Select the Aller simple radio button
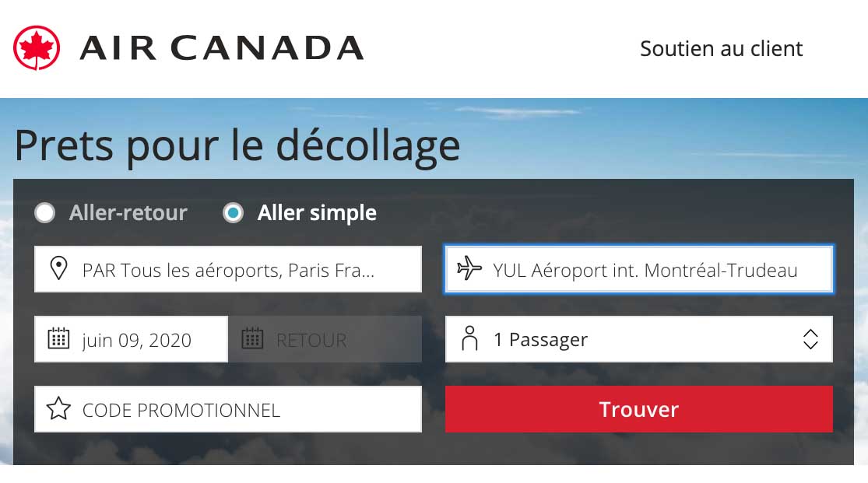 (233, 213)
